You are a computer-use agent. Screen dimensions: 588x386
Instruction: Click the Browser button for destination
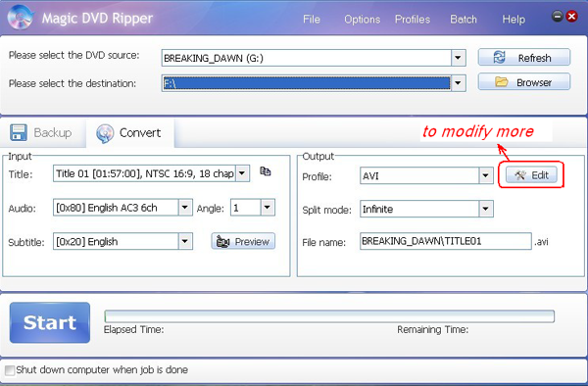pos(524,82)
